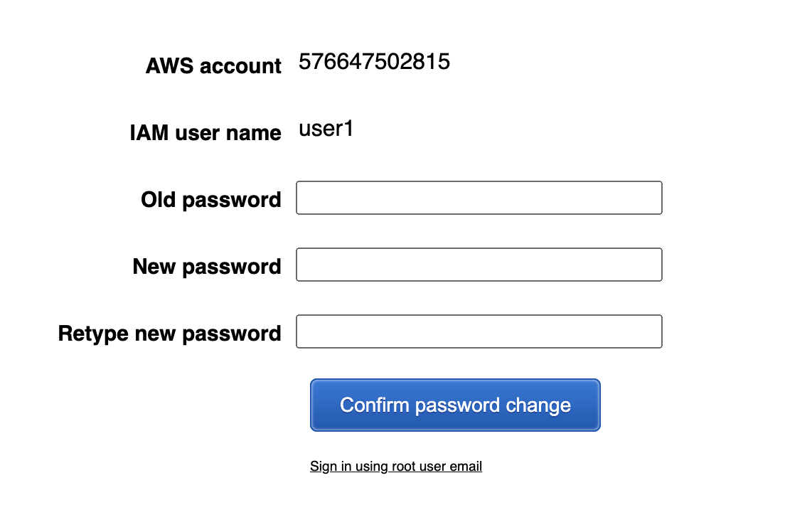The image size is (812, 505).
Task: Open the Sign in using root user email link
Action: pyautogui.click(x=396, y=467)
